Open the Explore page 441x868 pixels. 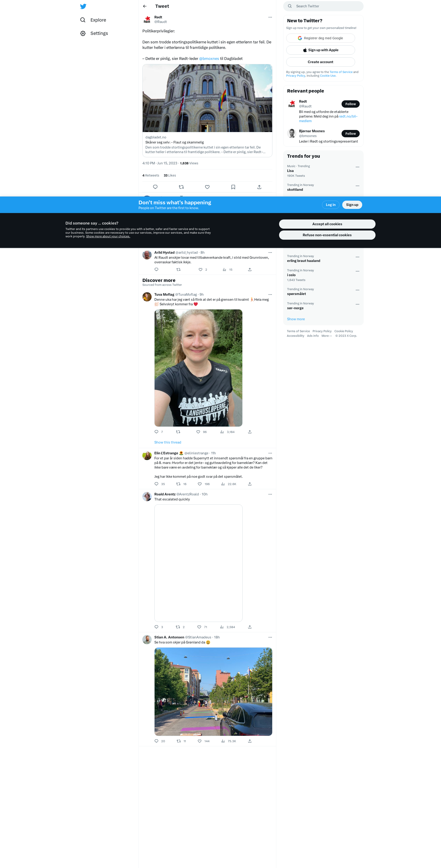click(x=93, y=20)
